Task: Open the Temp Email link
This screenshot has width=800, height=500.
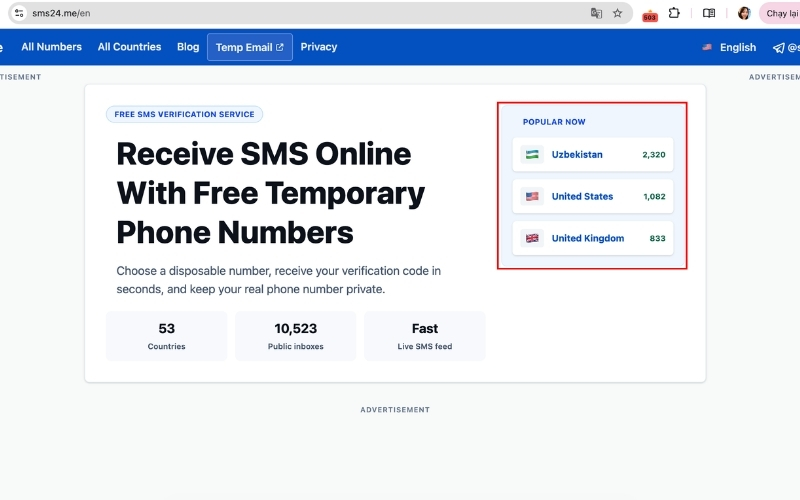Action: coord(249,47)
